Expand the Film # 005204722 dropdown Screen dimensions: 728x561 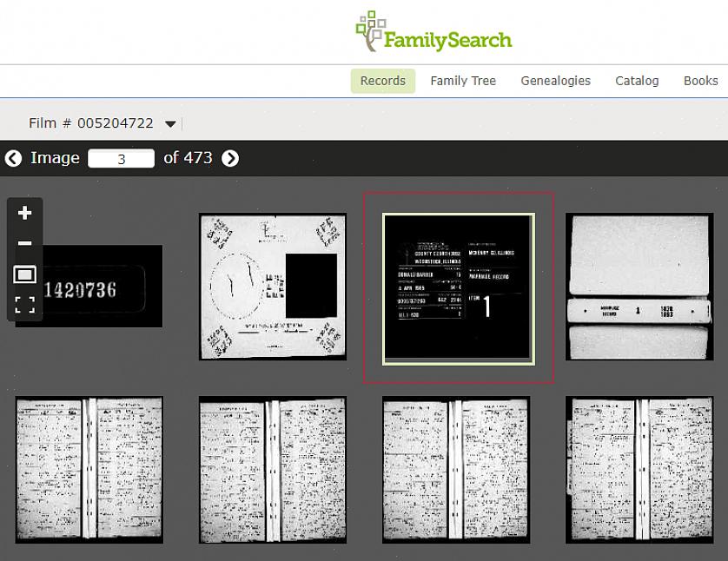click(170, 124)
